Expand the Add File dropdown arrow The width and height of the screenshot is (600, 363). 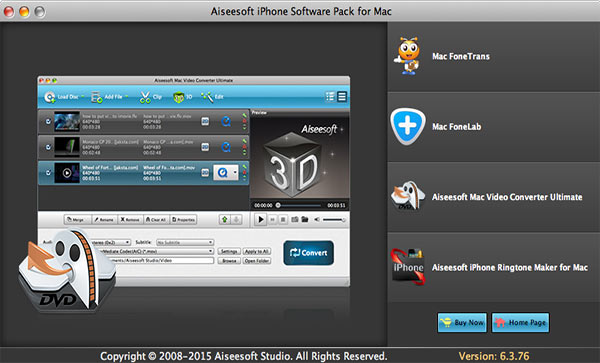point(127,96)
